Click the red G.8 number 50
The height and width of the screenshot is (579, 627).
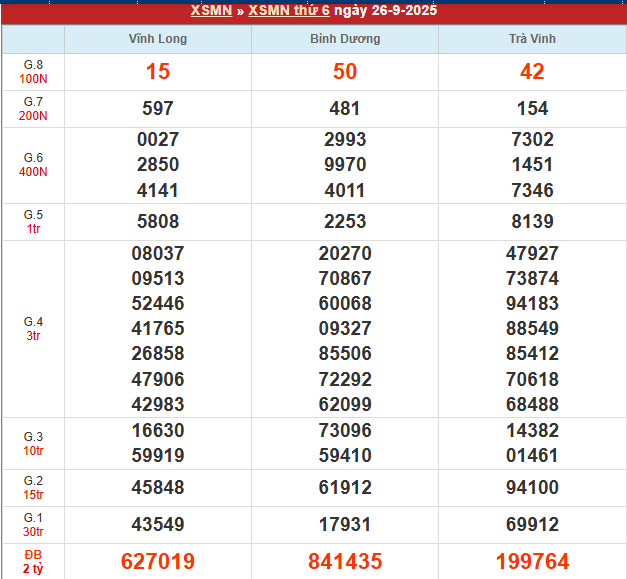pos(344,72)
